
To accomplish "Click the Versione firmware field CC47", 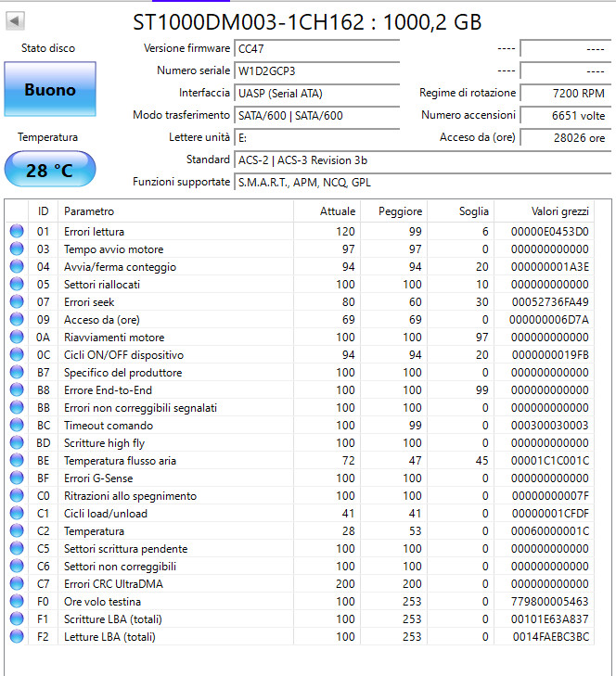I will tap(317, 48).
